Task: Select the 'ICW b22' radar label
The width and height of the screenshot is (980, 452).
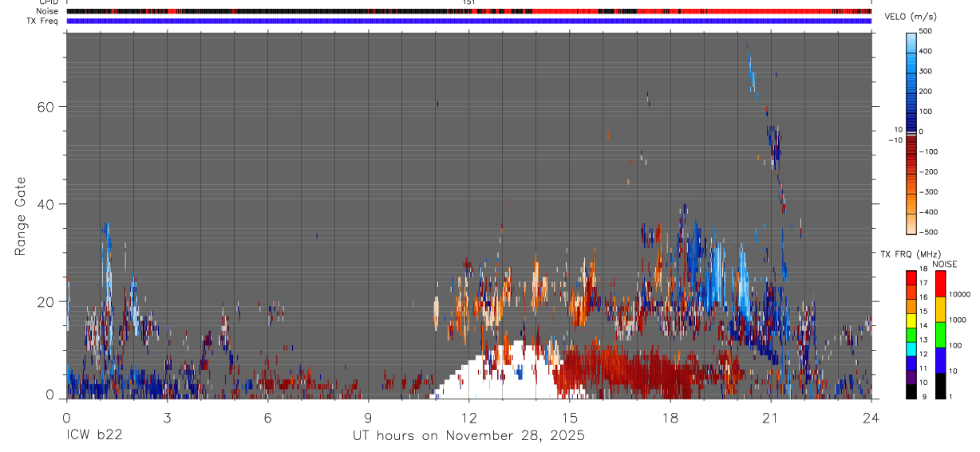Action: (x=94, y=436)
